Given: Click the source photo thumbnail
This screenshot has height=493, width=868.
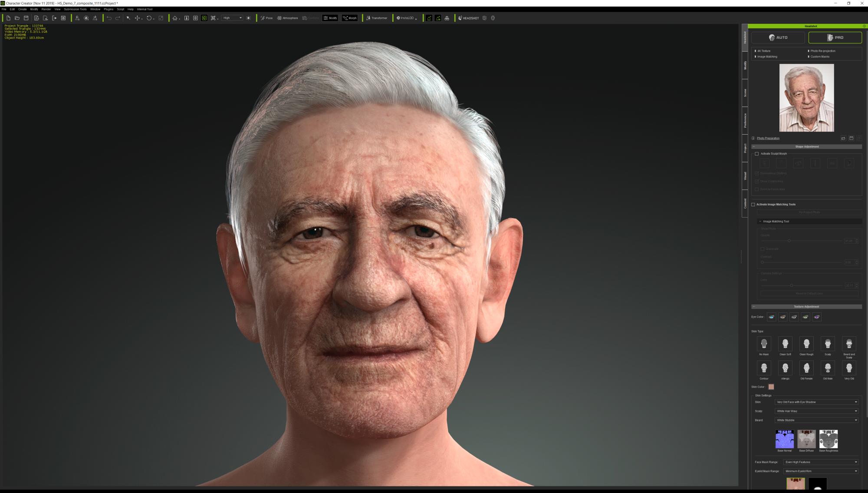Looking at the screenshot, I should (806, 98).
